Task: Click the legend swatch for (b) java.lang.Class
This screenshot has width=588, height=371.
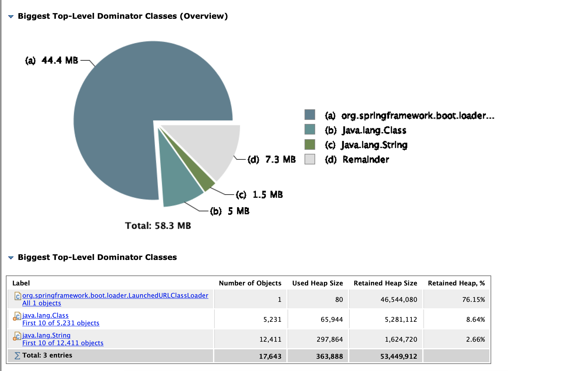Action: pyautogui.click(x=310, y=129)
